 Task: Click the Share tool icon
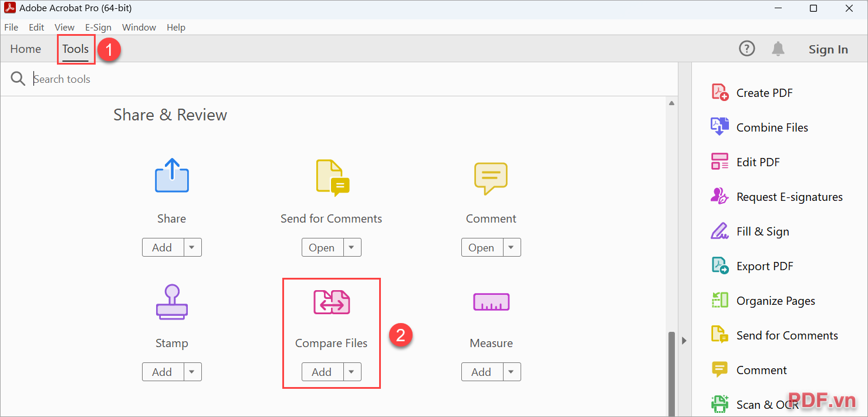[x=171, y=176]
